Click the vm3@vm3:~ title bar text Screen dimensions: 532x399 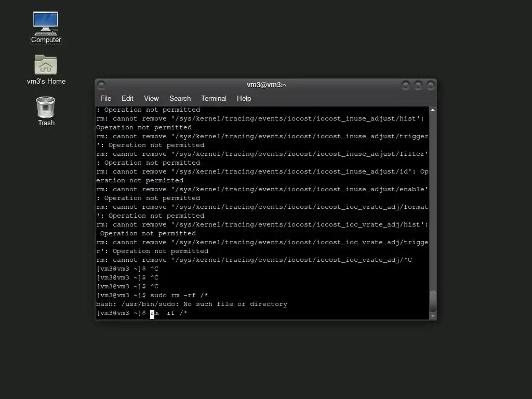click(x=267, y=85)
